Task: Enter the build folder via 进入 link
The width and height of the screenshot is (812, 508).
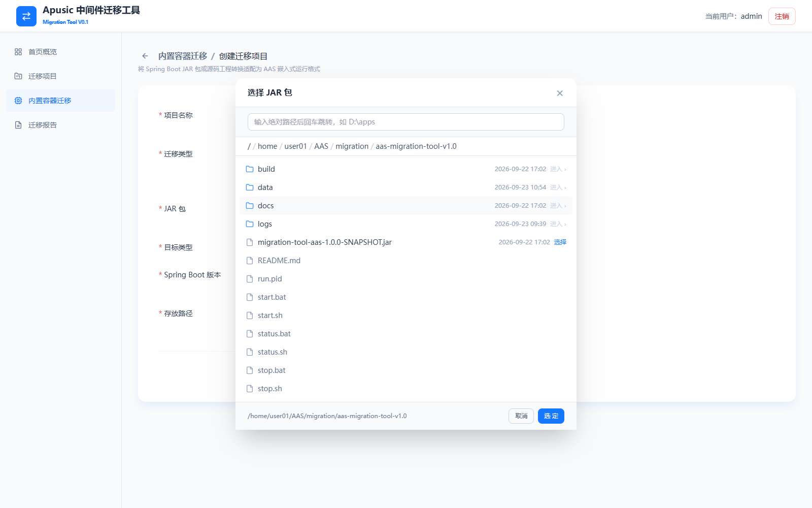Action: 558,169
